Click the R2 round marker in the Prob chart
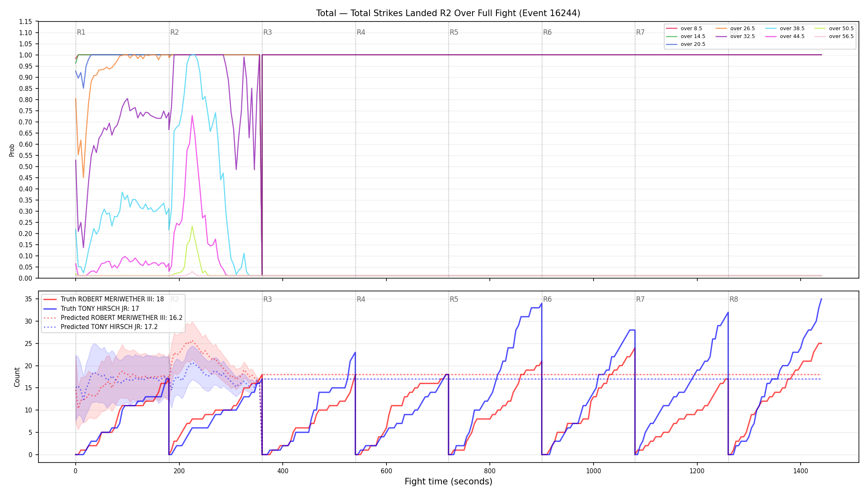 (174, 32)
